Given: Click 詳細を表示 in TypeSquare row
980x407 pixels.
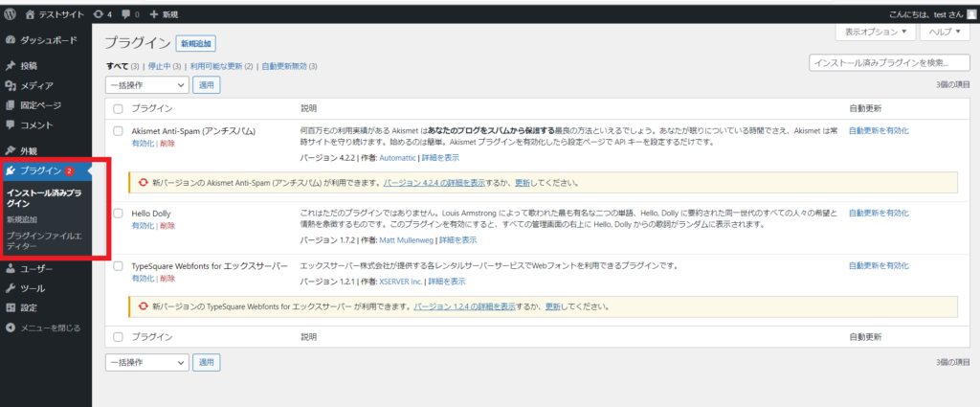Looking at the screenshot, I should point(446,282).
